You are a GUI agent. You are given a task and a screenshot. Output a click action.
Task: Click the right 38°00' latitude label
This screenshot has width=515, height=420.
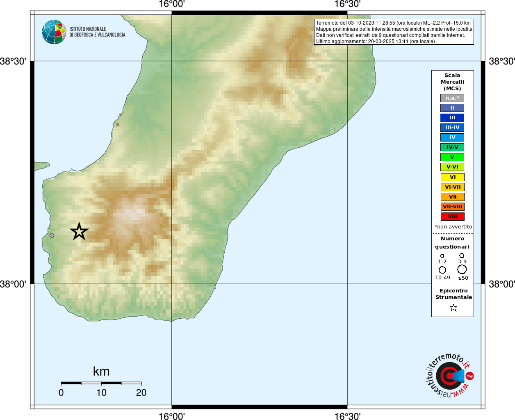pos(502,284)
